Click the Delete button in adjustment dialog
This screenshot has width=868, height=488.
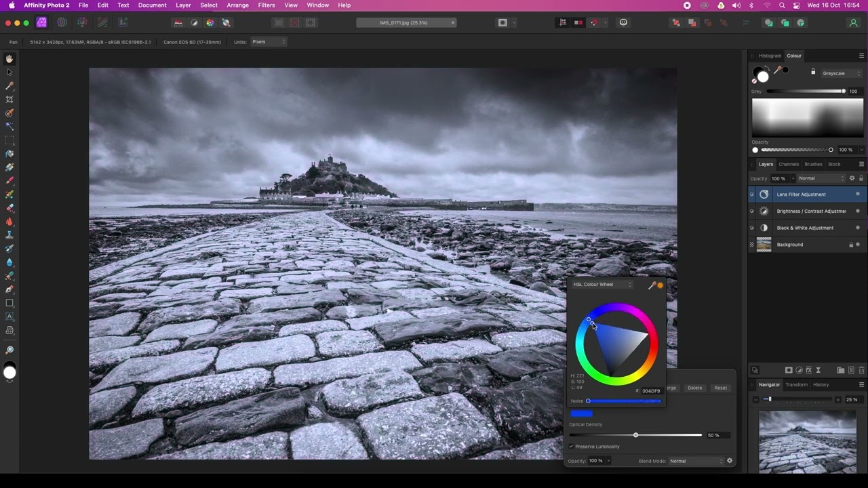[x=695, y=388]
